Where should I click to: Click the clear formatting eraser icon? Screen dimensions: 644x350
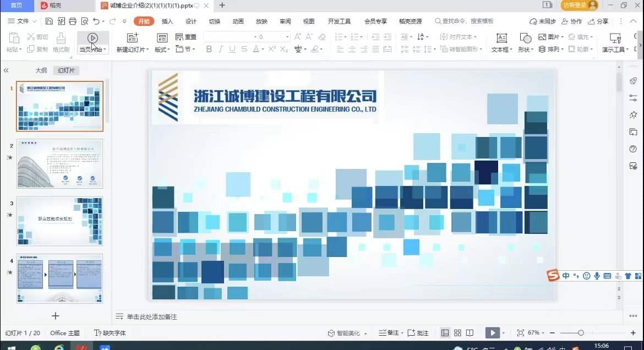pos(322,37)
